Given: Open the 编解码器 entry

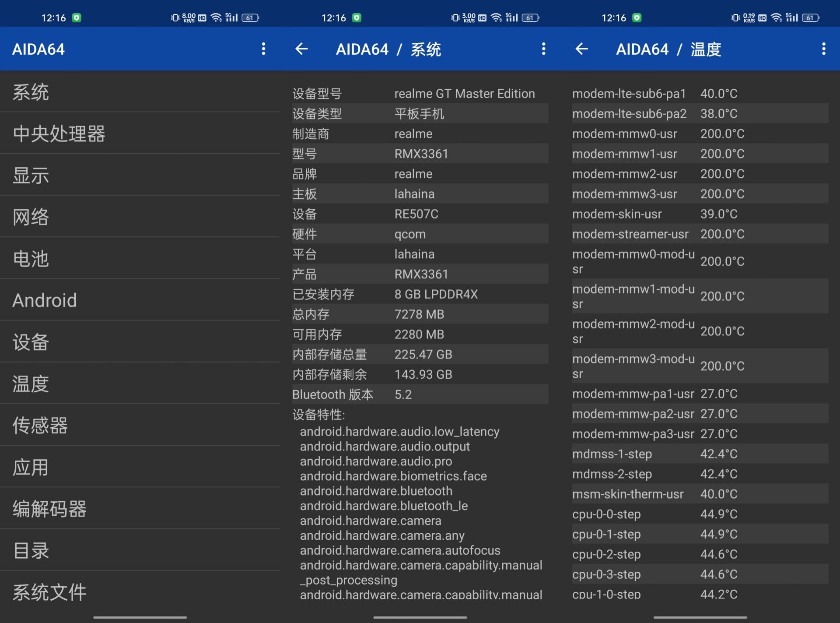Looking at the screenshot, I should [140, 509].
